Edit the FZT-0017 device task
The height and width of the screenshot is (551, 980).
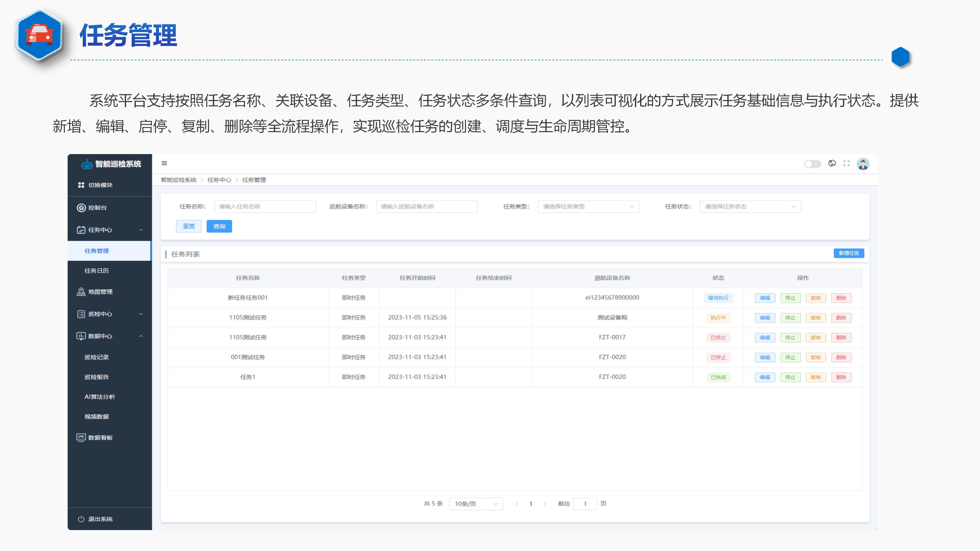(765, 338)
